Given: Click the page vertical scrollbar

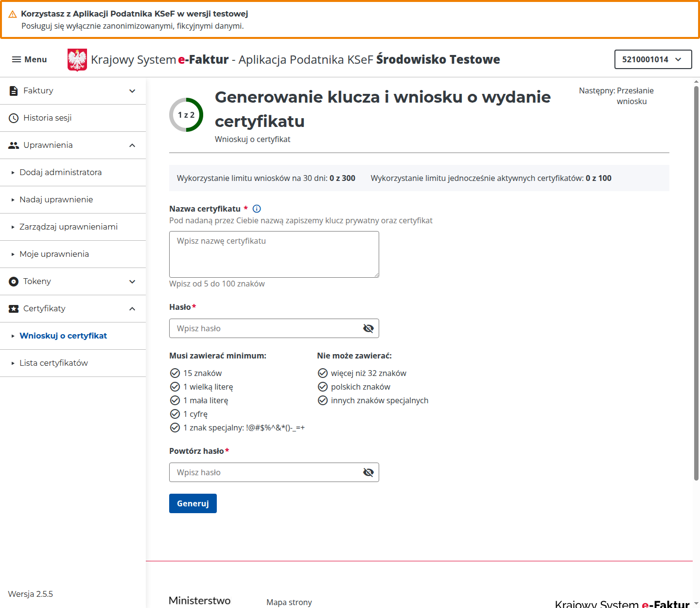Looking at the screenshot, I should 696,282.
